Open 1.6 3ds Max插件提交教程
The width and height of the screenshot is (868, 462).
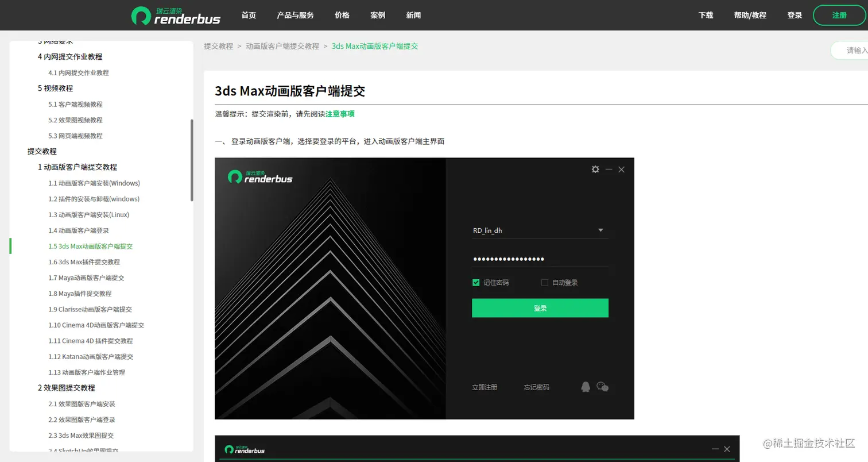tap(84, 262)
